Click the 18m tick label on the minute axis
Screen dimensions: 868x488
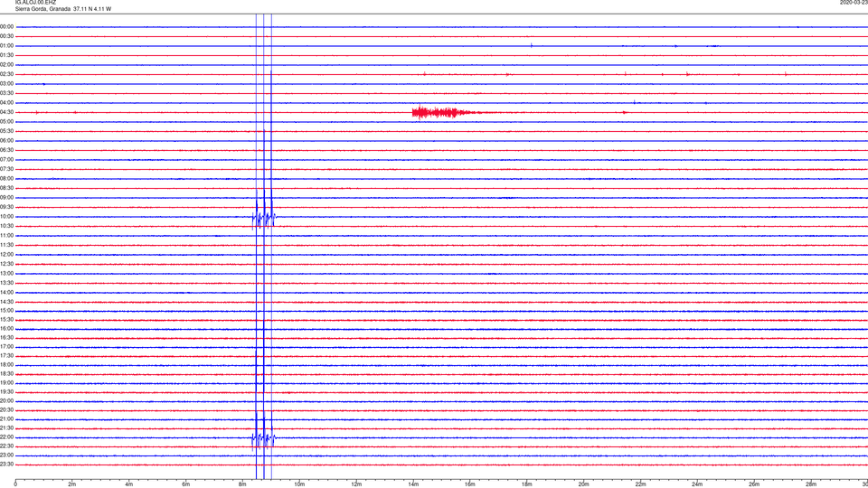point(527,484)
